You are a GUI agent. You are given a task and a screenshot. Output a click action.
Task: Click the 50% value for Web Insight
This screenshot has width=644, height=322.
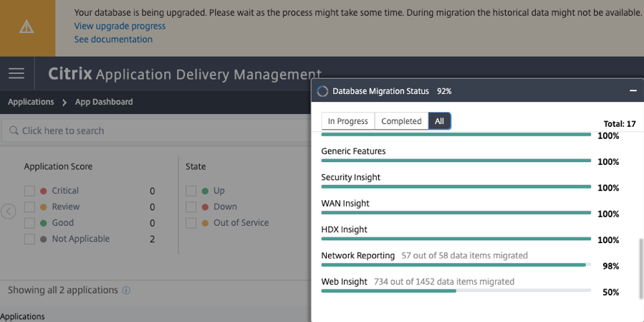tap(611, 293)
